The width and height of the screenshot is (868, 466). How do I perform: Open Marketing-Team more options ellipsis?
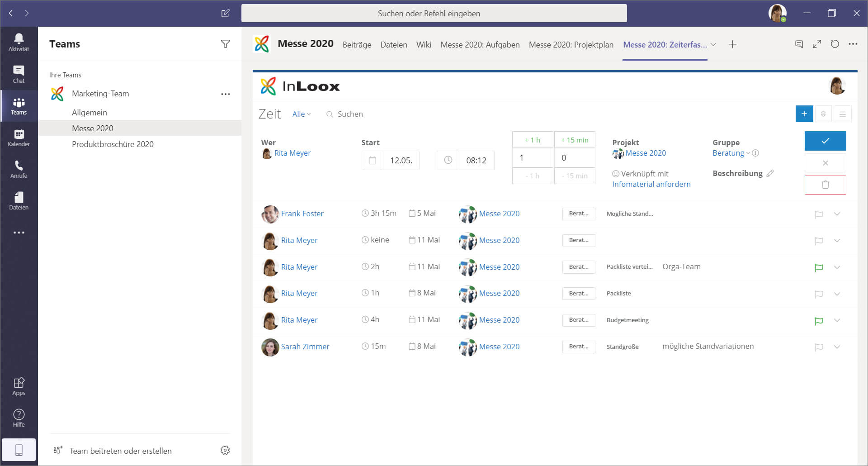pyautogui.click(x=225, y=94)
